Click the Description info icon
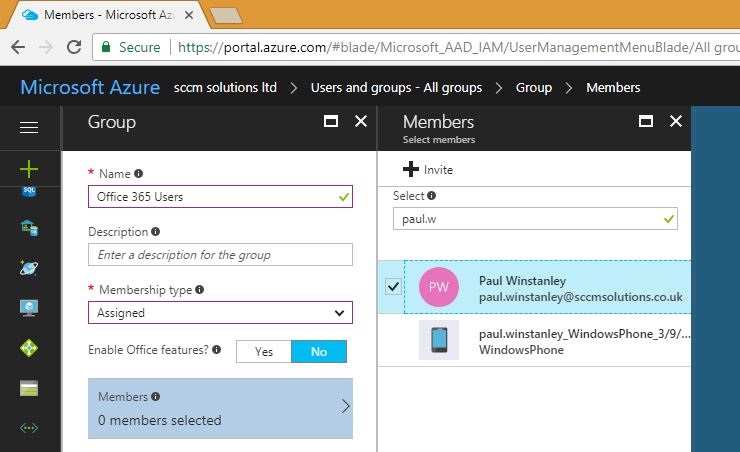The width and height of the screenshot is (740, 452). pos(155,232)
